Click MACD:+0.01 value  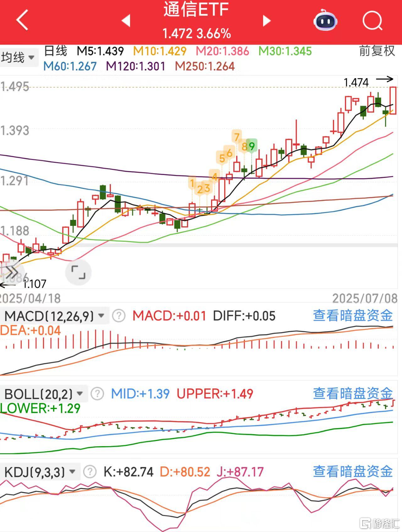point(169,316)
